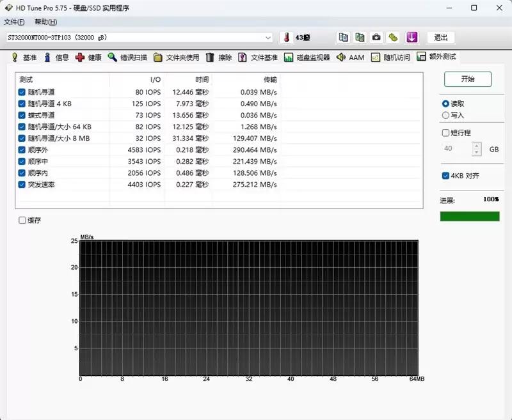
Task: Open the drive selection dropdown
Action: (269, 38)
